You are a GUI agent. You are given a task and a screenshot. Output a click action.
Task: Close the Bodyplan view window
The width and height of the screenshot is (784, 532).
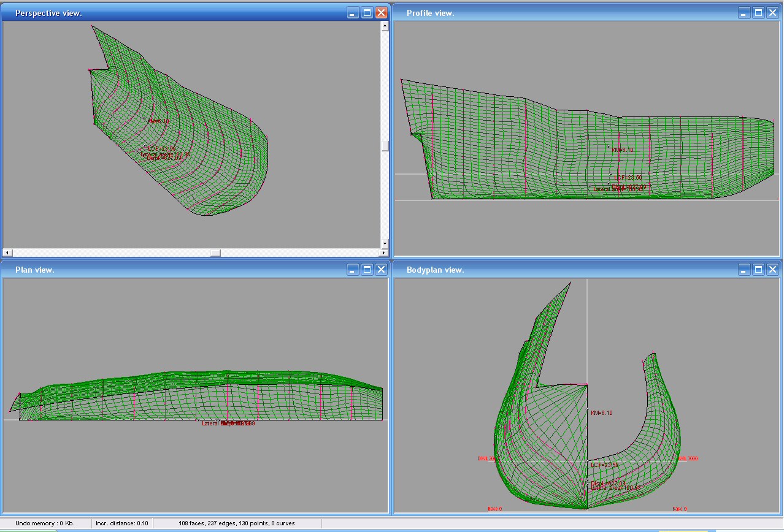point(772,270)
